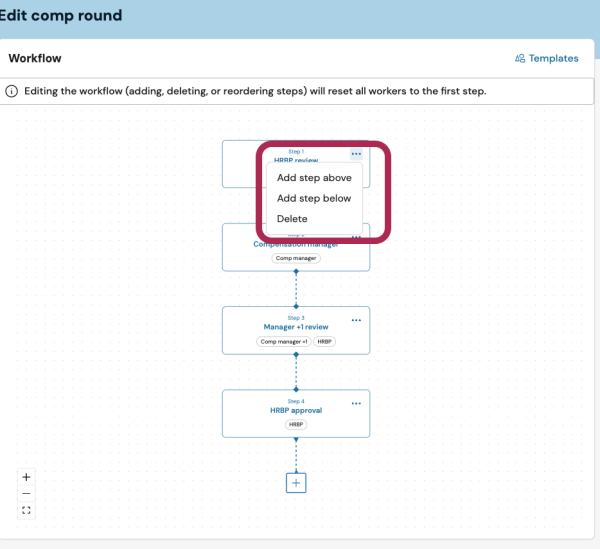
Task: Select the HRBP approval step title
Action: (296, 410)
